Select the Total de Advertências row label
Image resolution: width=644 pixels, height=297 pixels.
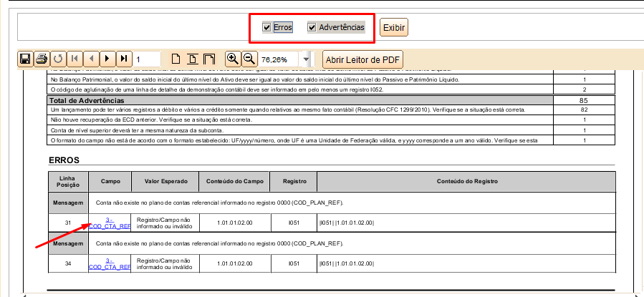(87, 100)
